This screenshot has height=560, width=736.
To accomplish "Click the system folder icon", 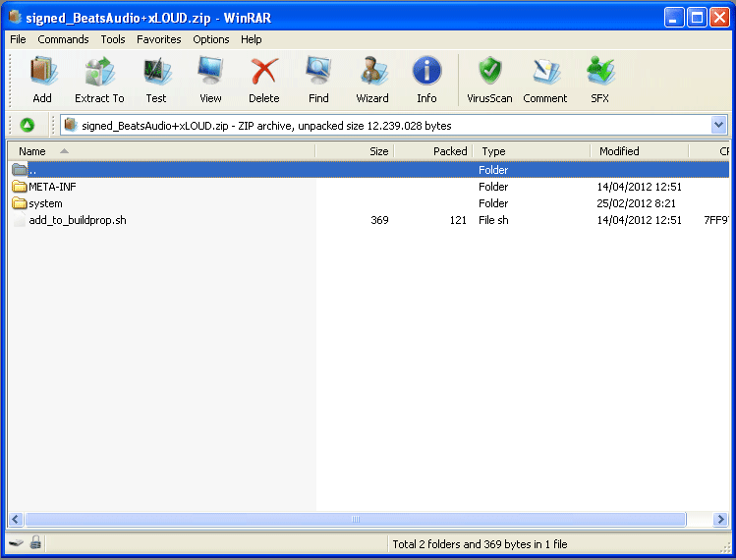I will click(20, 203).
